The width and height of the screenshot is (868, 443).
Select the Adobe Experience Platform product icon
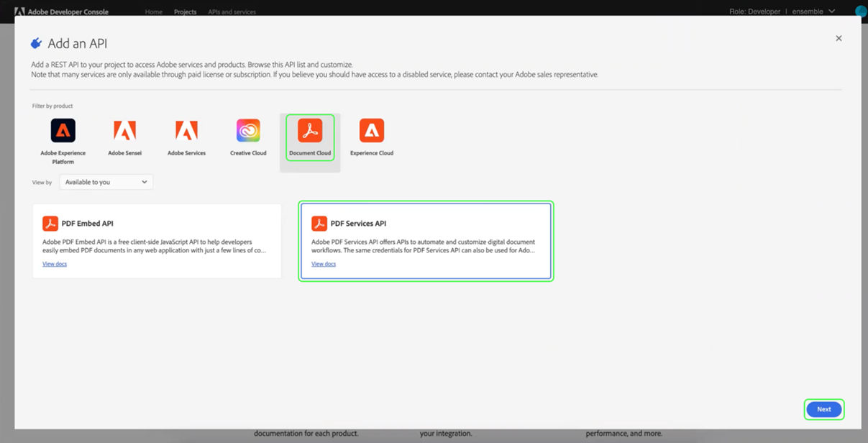[x=63, y=130]
